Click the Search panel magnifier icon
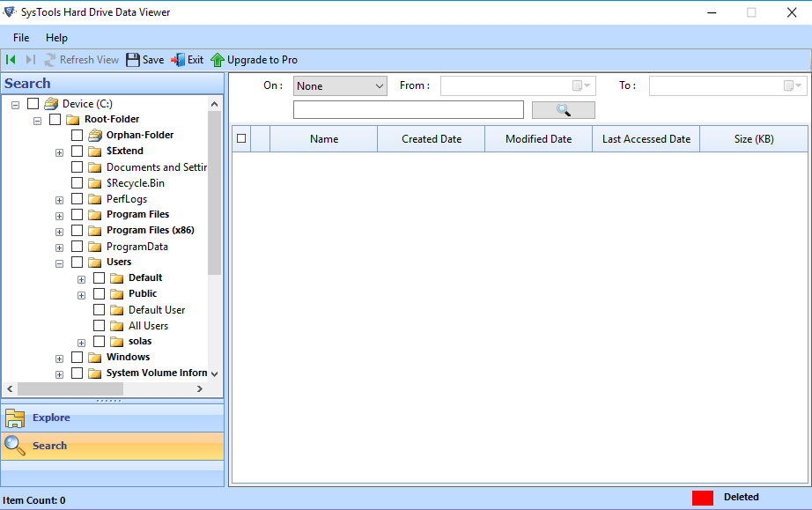 15,446
